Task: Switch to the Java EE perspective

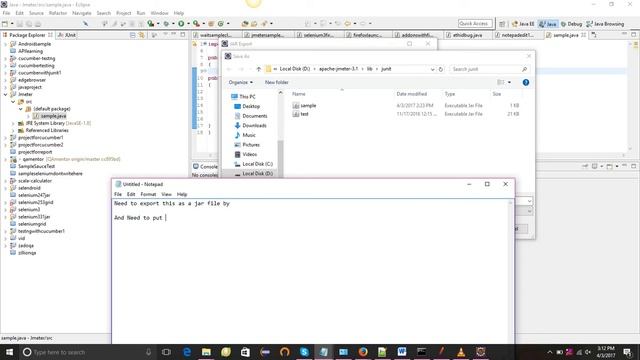Action: pyautogui.click(x=523, y=24)
